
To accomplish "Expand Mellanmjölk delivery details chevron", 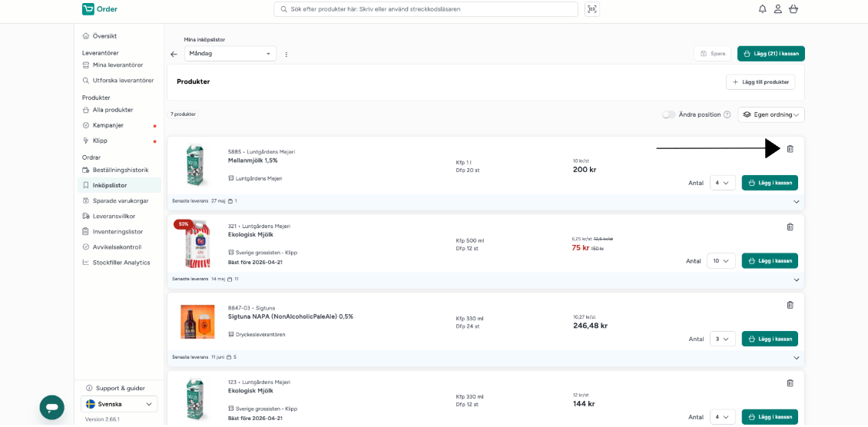I will click(x=796, y=201).
